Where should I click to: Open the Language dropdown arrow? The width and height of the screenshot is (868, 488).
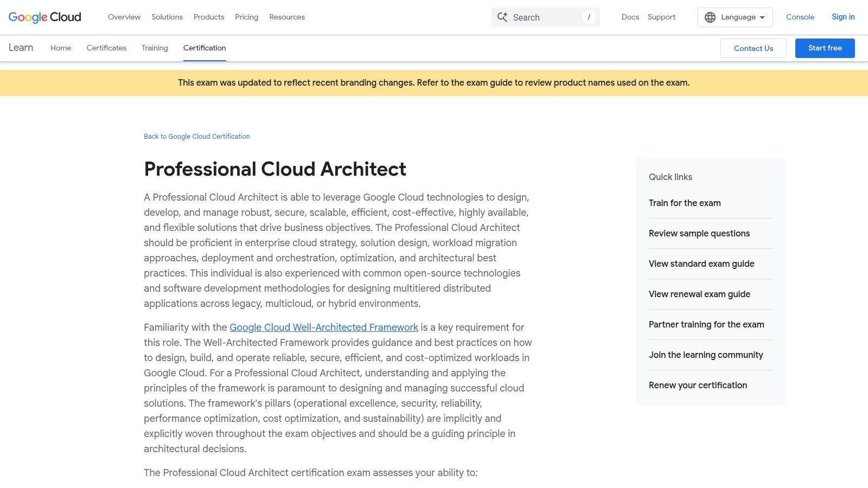762,17
